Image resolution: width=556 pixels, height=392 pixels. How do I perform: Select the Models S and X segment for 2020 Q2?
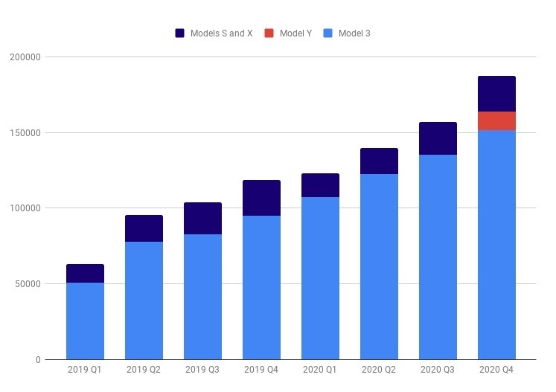379,161
